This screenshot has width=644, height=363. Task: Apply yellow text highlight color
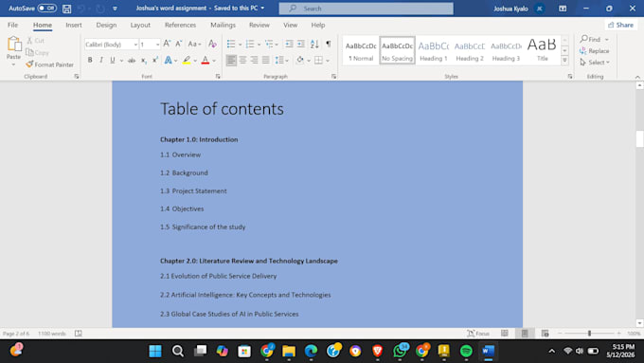point(187,61)
